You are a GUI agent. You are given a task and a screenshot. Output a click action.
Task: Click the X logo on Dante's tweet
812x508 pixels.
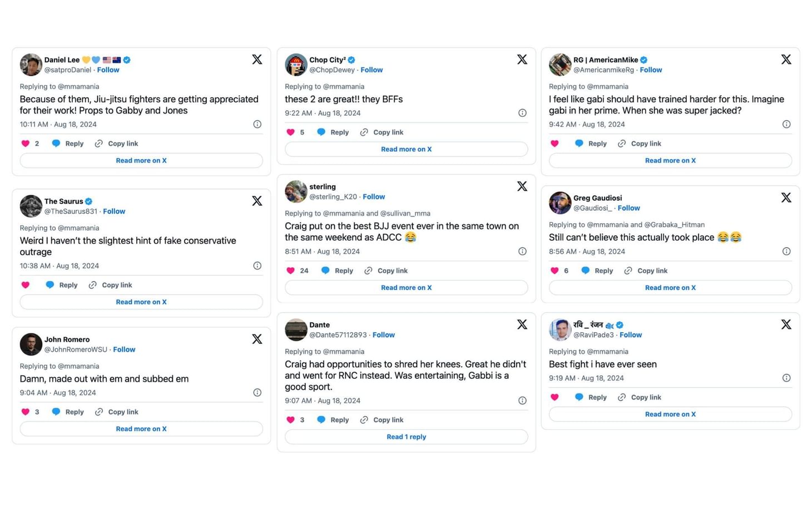pos(522,325)
